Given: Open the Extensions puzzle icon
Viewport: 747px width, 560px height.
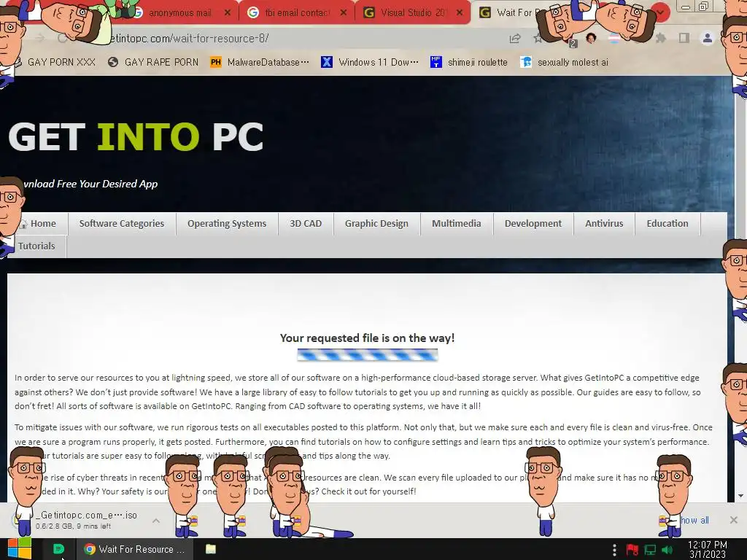Looking at the screenshot, I should coord(661,38).
